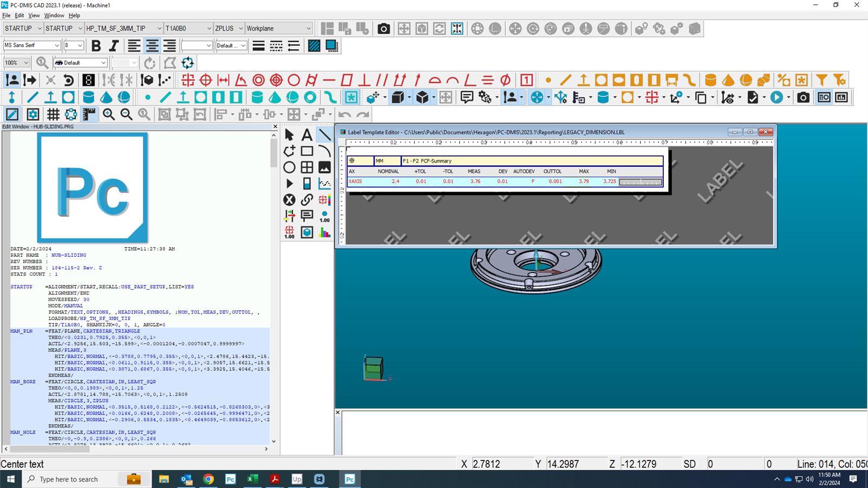Toggle center text alignment

point(152,46)
